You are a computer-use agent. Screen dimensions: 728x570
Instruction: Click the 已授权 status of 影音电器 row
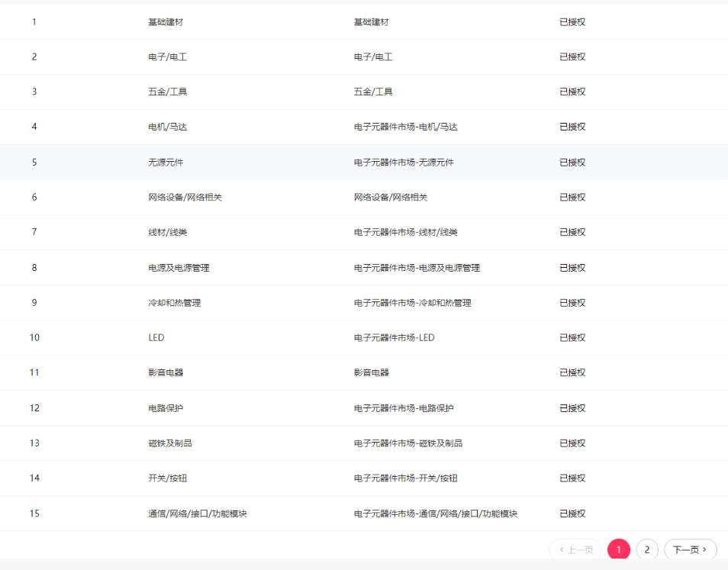click(x=572, y=373)
